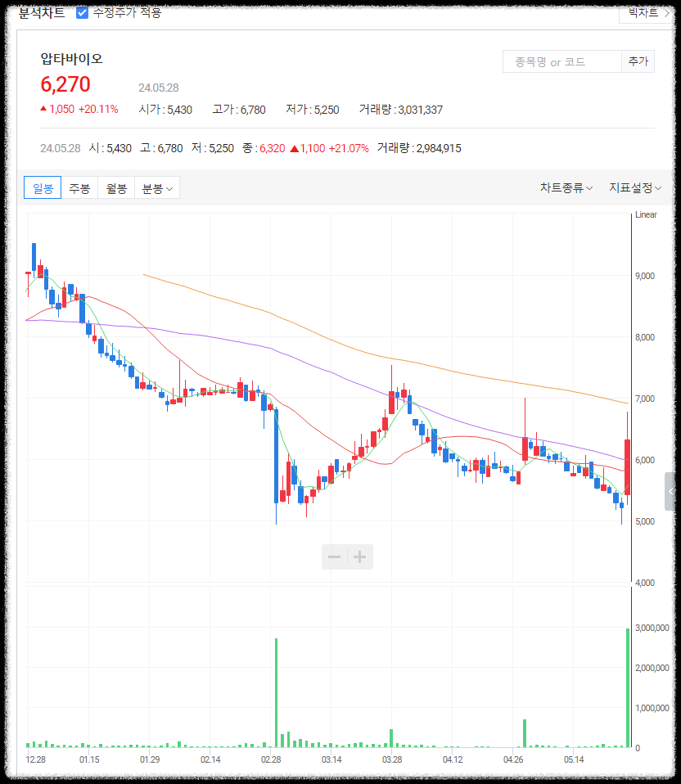Click the 종 : 6,320 closing value
Viewport: 681px width, 784px height.
(264, 148)
